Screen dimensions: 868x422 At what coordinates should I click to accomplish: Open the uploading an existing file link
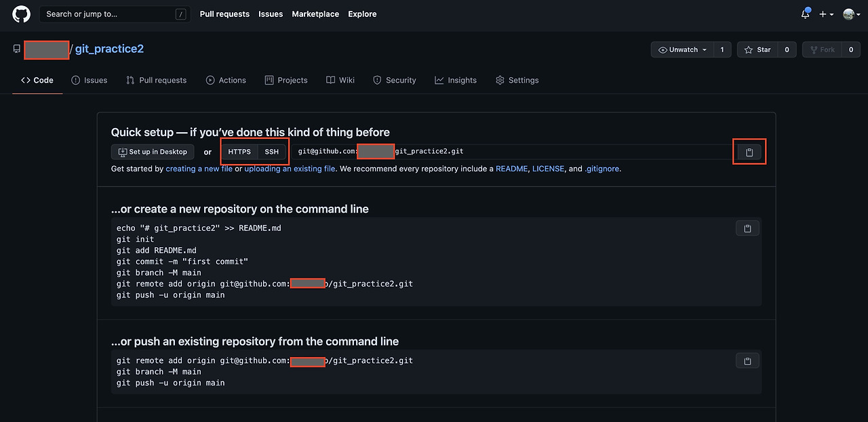coord(290,169)
